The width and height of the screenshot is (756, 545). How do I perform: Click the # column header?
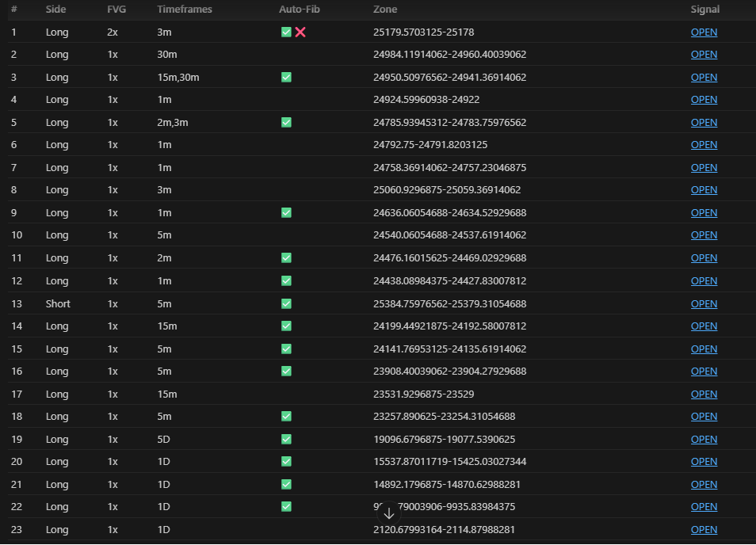coord(14,10)
